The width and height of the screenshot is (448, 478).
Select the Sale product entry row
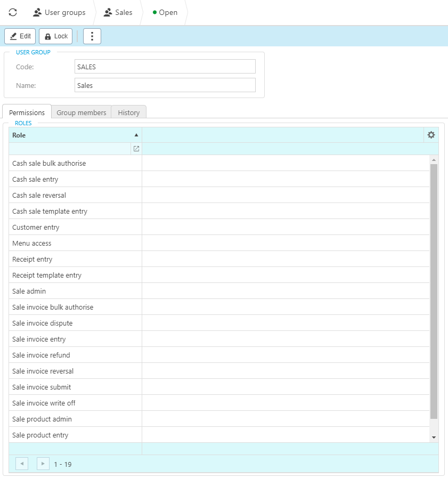[219, 435]
